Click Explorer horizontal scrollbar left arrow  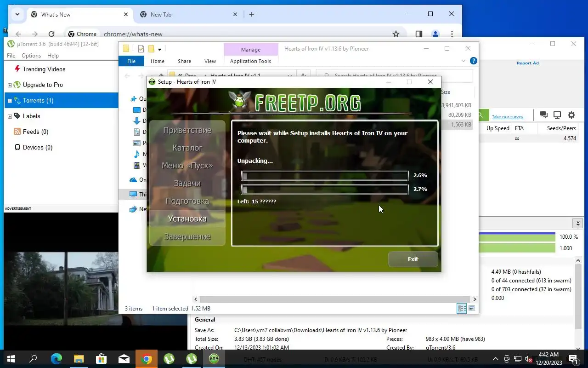click(x=196, y=299)
